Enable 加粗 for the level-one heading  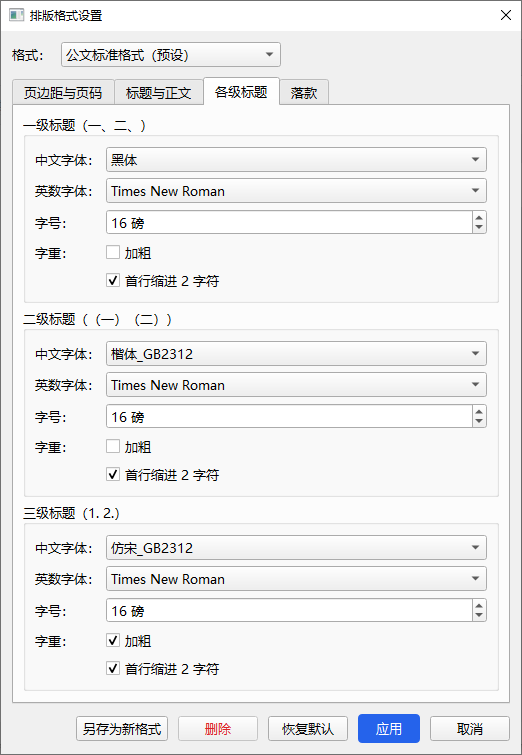(113, 252)
